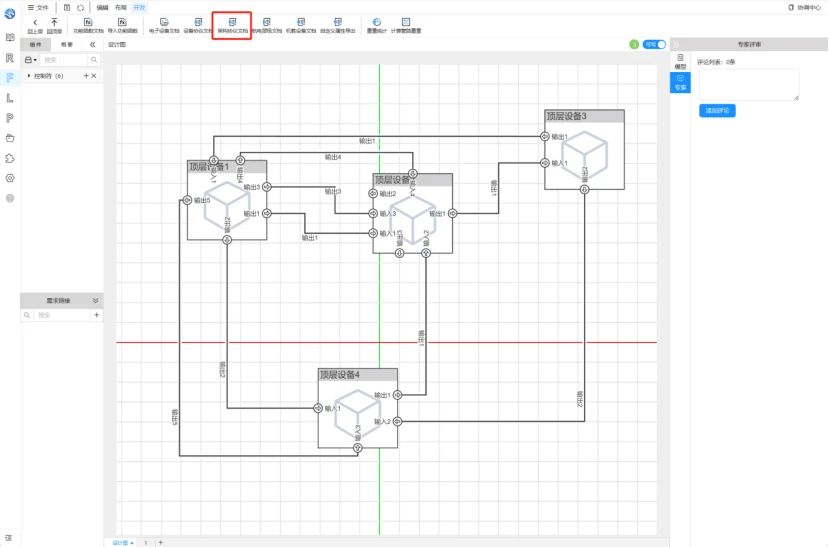Select the 模型 side tab

point(680,61)
